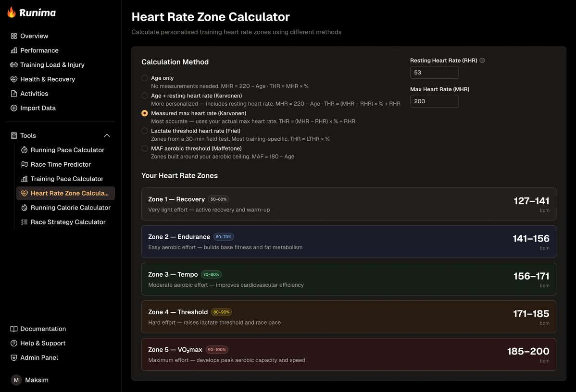The width and height of the screenshot is (576, 392).
Task: Select the Age only method
Action: [x=145, y=78]
